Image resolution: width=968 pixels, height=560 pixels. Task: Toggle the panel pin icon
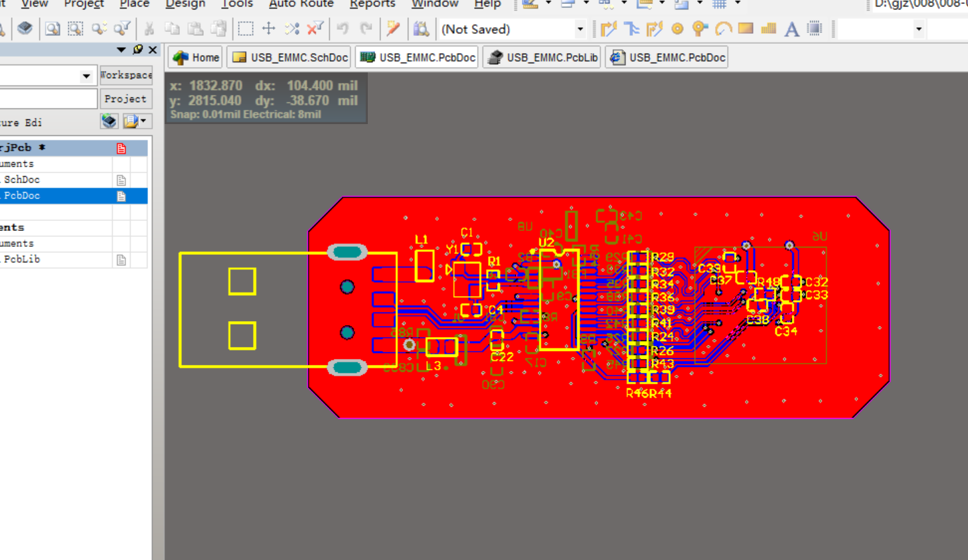point(137,49)
